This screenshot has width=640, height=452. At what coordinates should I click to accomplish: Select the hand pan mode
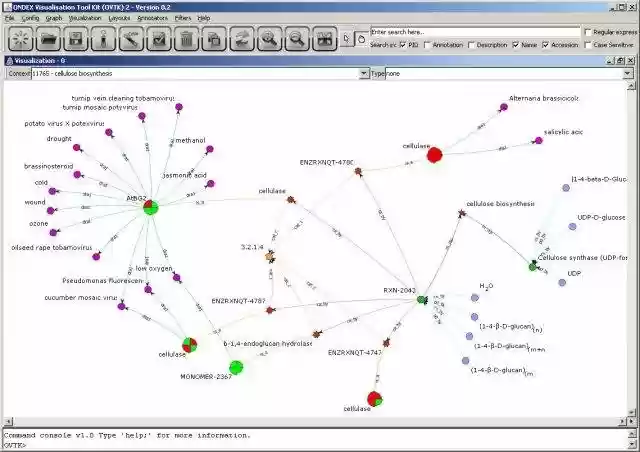coord(361,39)
